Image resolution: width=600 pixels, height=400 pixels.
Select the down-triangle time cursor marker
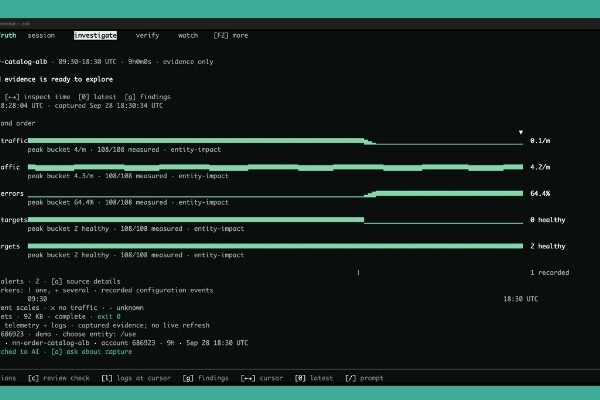[x=521, y=132]
